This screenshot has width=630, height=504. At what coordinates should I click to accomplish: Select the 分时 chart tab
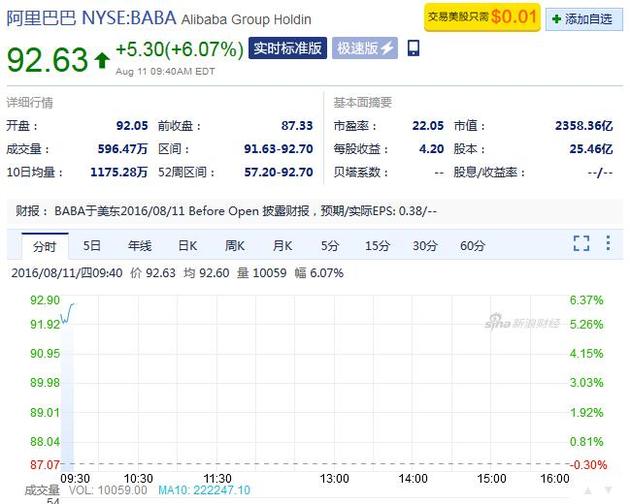pos(45,246)
